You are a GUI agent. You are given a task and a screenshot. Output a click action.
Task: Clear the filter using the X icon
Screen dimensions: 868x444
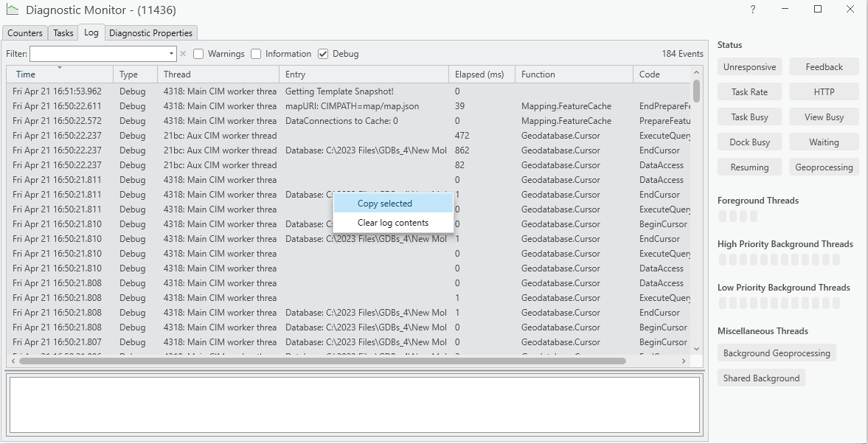(182, 53)
